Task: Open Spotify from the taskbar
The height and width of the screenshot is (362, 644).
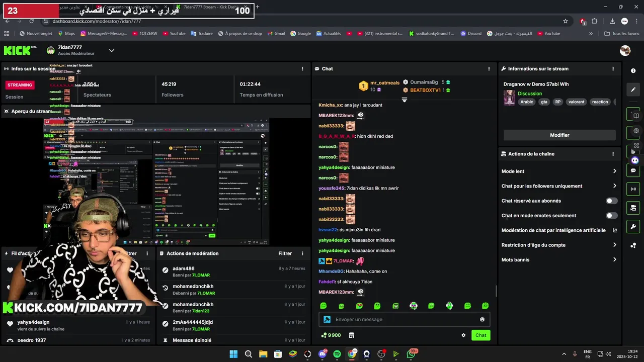Action: tap(337, 354)
